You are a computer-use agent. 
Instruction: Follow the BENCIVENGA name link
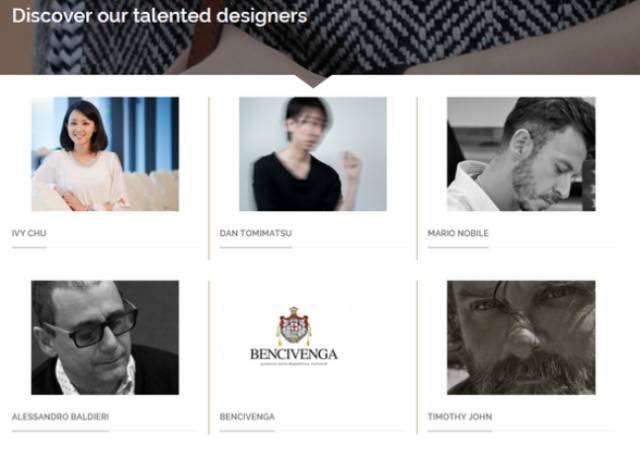point(247,417)
